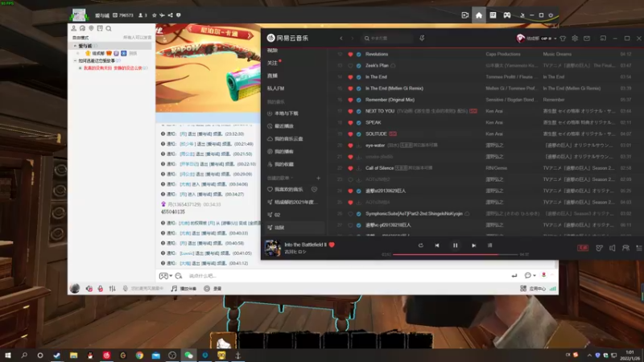Seek on the song progress bar
This screenshot has height=362, width=644.
tap(455, 254)
